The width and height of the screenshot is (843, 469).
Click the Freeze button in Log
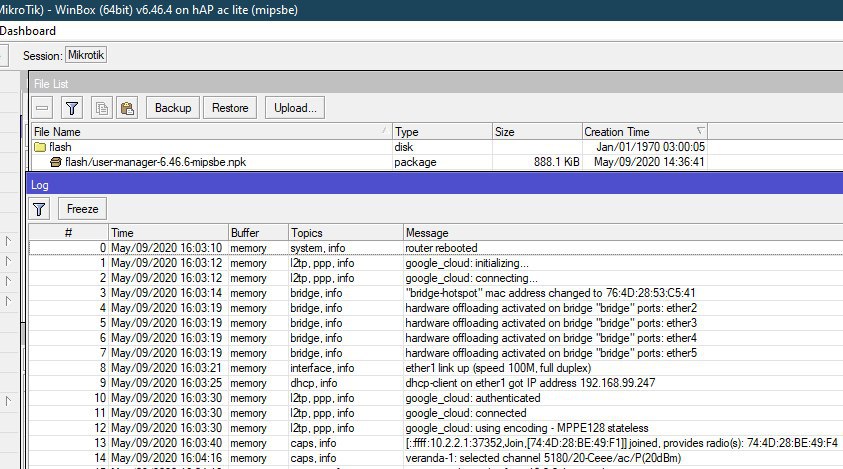[x=82, y=209]
